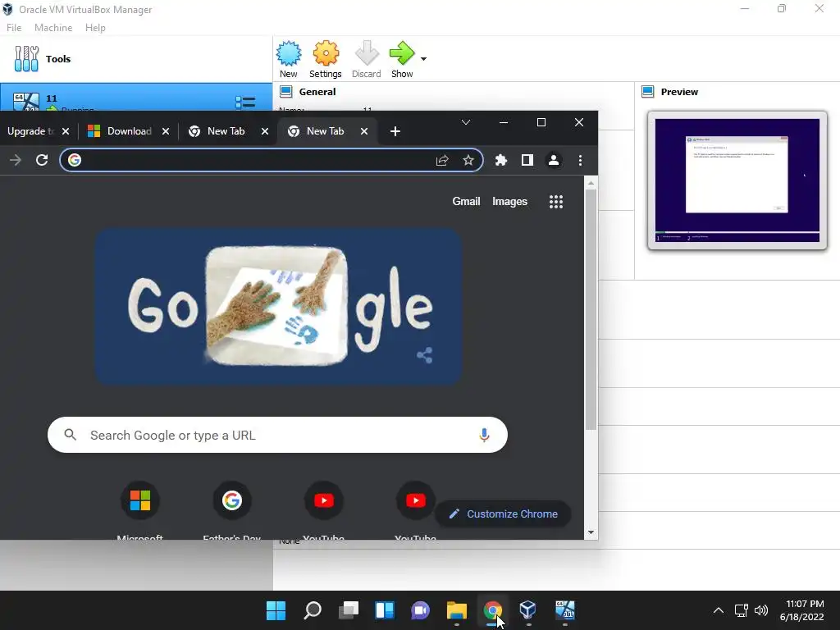Expand the Show button dropdown arrow
This screenshot has width=840, height=630.
pos(424,59)
